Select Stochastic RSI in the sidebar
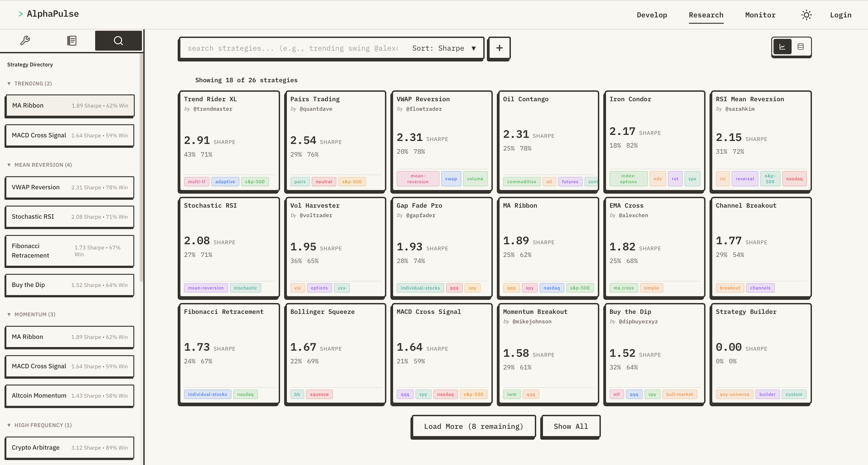The width and height of the screenshot is (868, 465). point(70,217)
